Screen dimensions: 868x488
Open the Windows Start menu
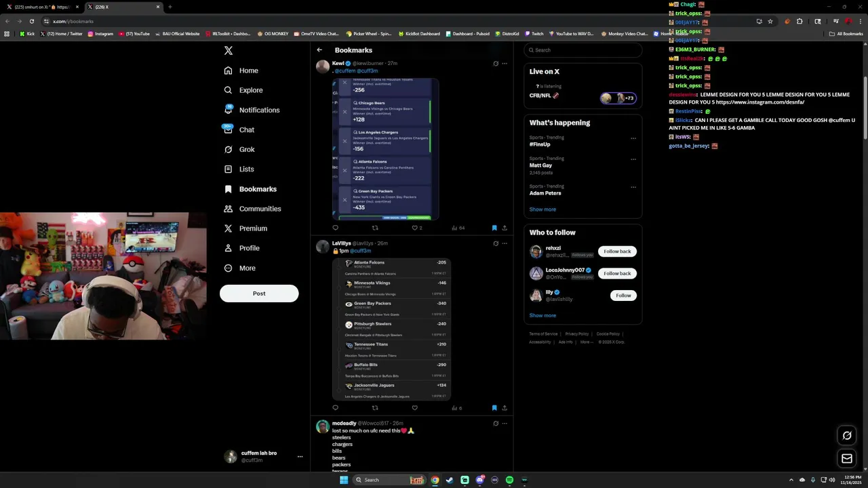tap(344, 480)
